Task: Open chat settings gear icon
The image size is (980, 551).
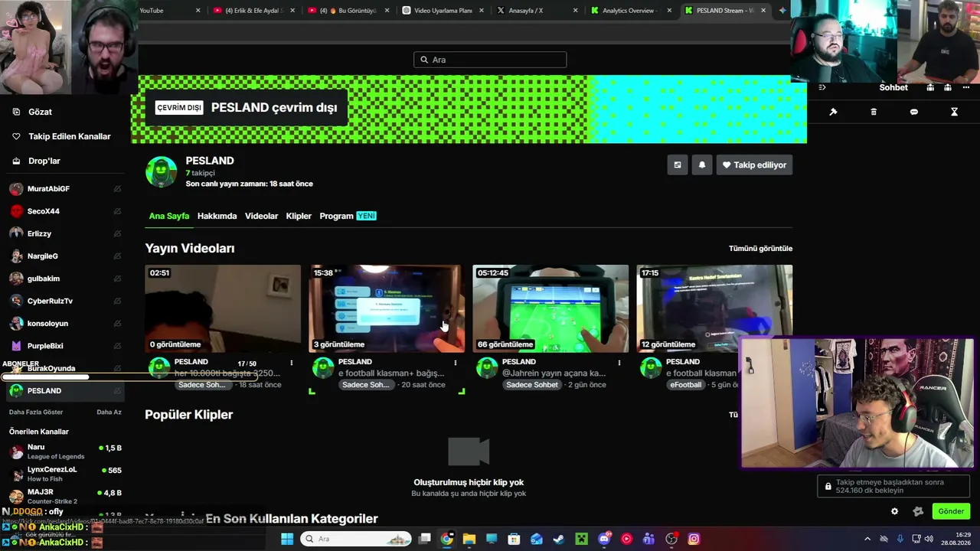Action: tap(894, 511)
